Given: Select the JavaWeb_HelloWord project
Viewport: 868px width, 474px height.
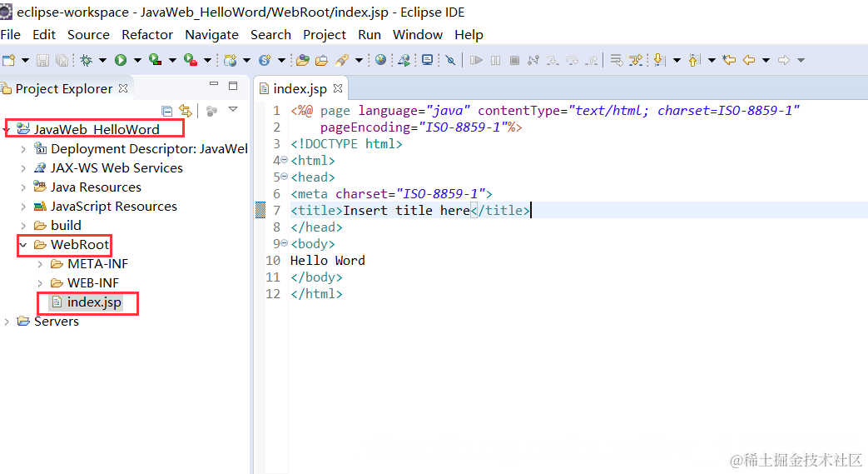Looking at the screenshot, I should [x=97, y=129].
